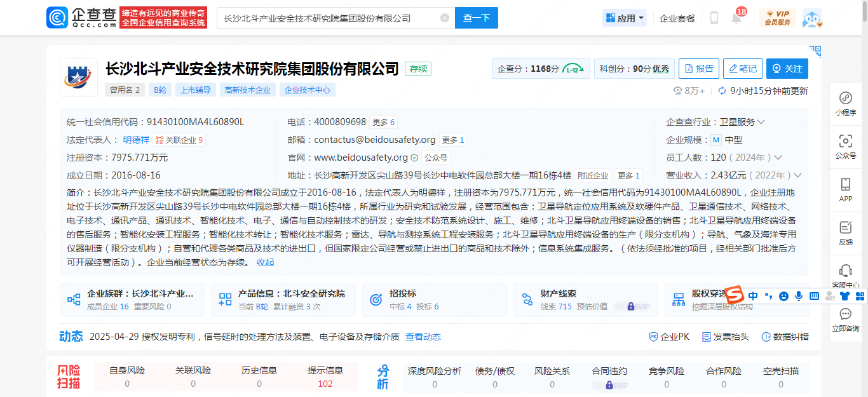Click the Sogou input method S logo
868x397 pixels.
click(x=735, y=295)
